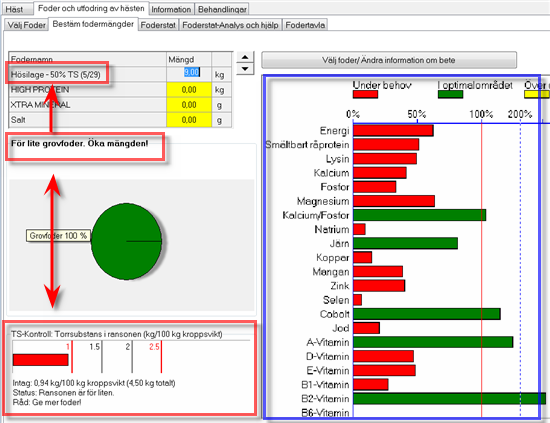Image resolution: width=550 pixels, height=423 pixels.
Task: Click the yellow Över legend swatch
Action: pos(537,94)
